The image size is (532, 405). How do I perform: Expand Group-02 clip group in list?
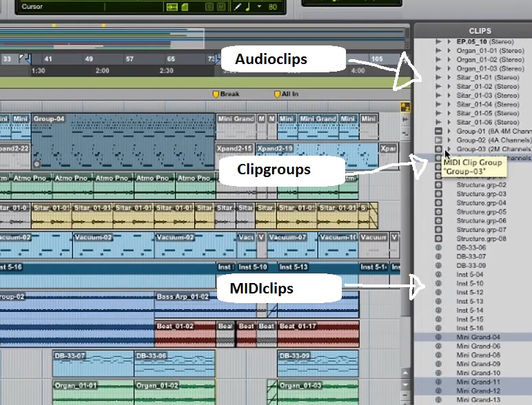coord(449,140)
